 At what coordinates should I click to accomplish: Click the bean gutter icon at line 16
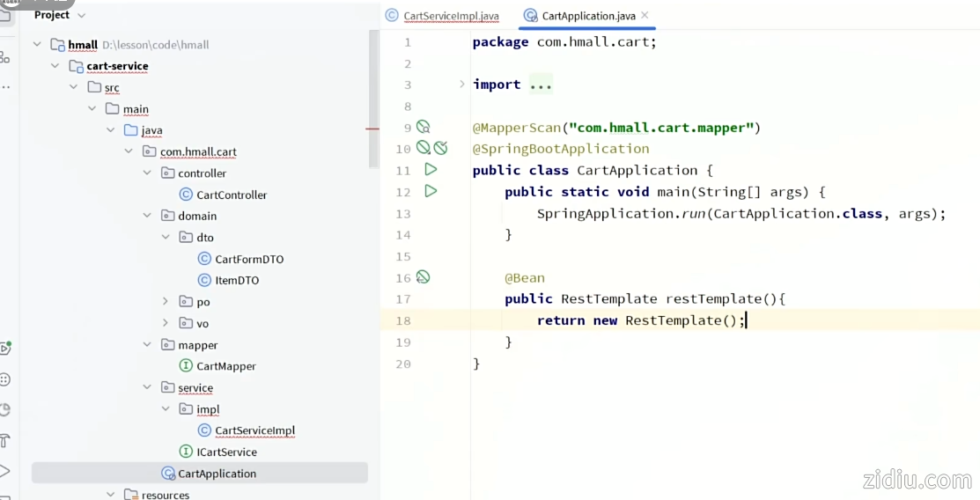(x=424, y=277)
